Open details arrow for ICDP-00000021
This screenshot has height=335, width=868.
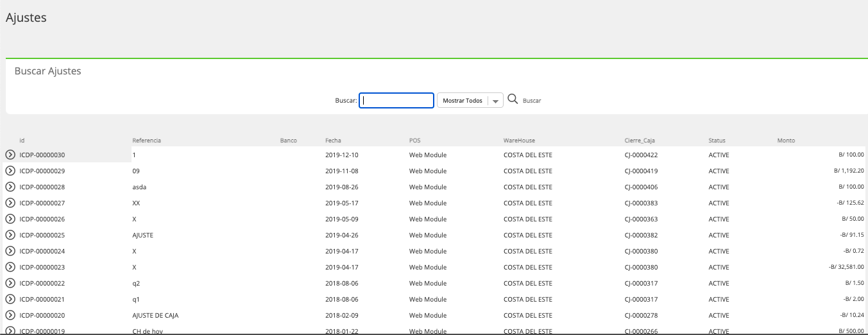tap(10, 299)
